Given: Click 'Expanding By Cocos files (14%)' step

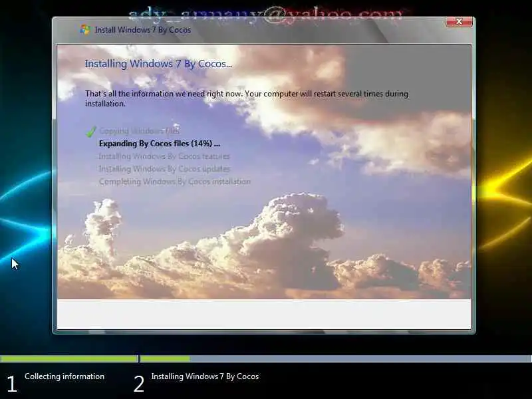Looking at the screenshot, I should (x=160, y=144).
